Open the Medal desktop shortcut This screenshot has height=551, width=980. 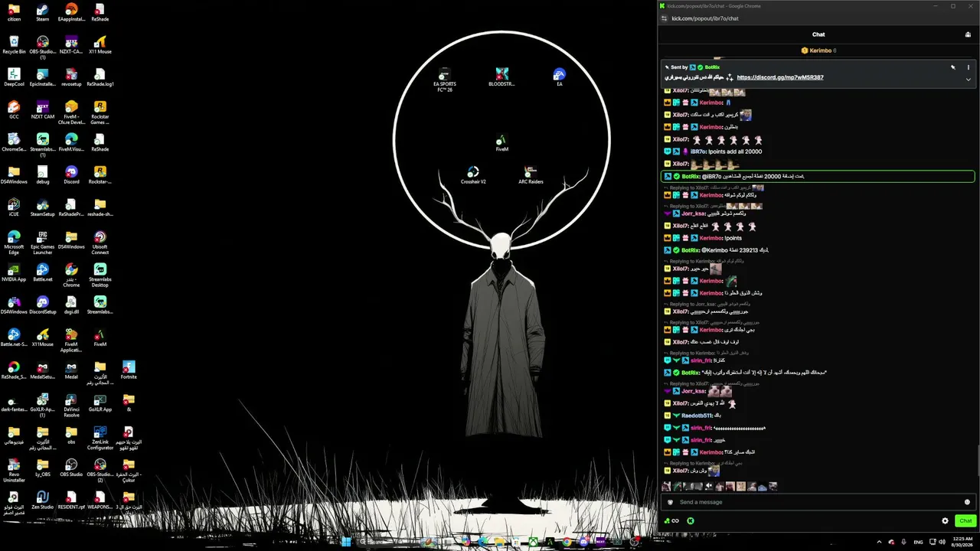[71, 370]
